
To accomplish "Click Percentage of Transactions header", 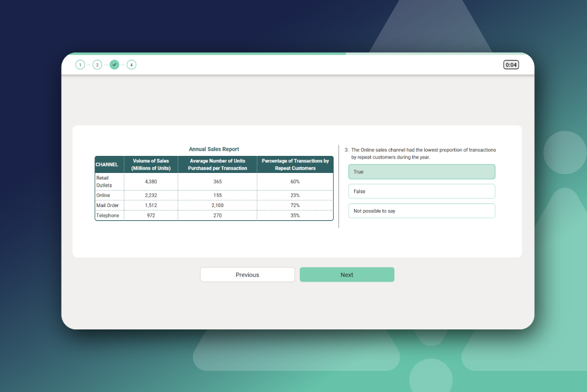I will click(x=295, y=164).
